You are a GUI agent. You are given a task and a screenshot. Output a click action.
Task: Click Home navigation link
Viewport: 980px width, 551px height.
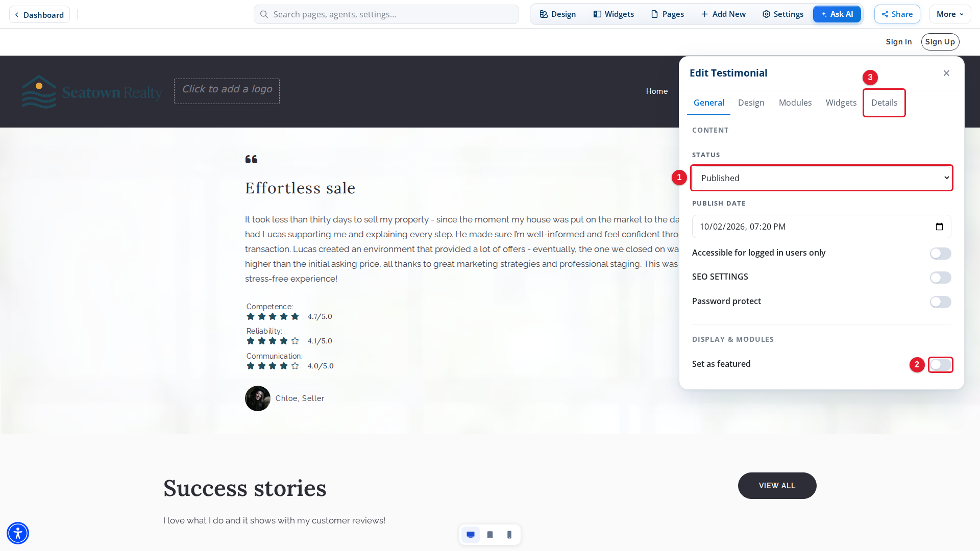pyautogui.click(x=657, y=91)
